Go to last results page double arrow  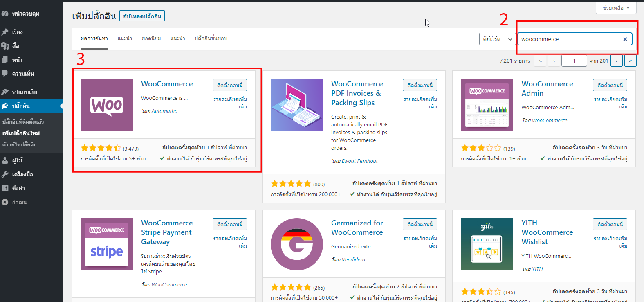[631, 61]
